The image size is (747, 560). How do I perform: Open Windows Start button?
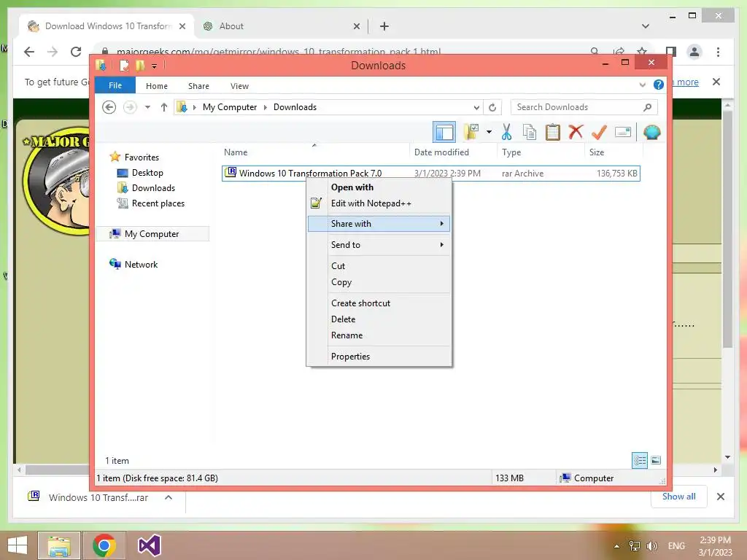18,545
